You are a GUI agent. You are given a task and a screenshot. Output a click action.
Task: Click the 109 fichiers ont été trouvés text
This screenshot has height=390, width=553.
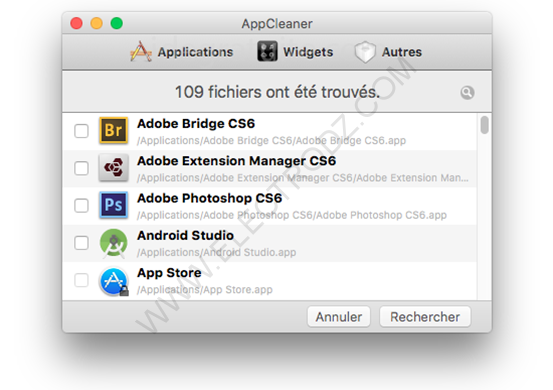277,92
